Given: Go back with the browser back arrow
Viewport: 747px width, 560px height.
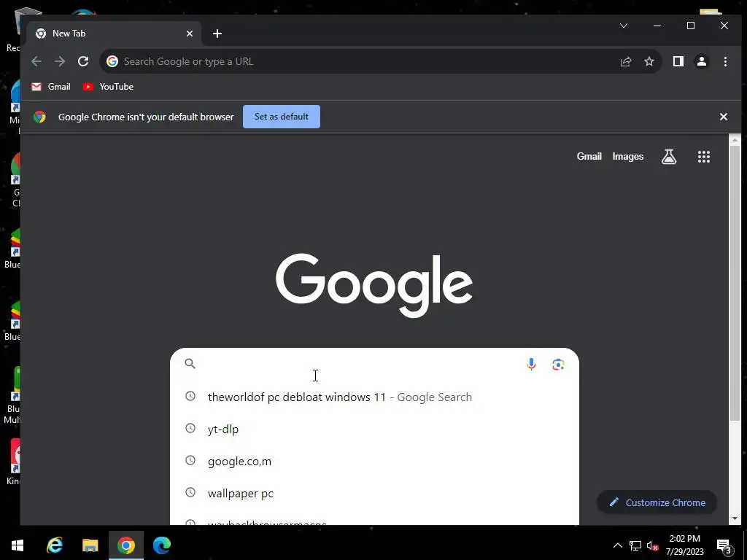Looking at the screenshot, I should click(x=36, y=61).
